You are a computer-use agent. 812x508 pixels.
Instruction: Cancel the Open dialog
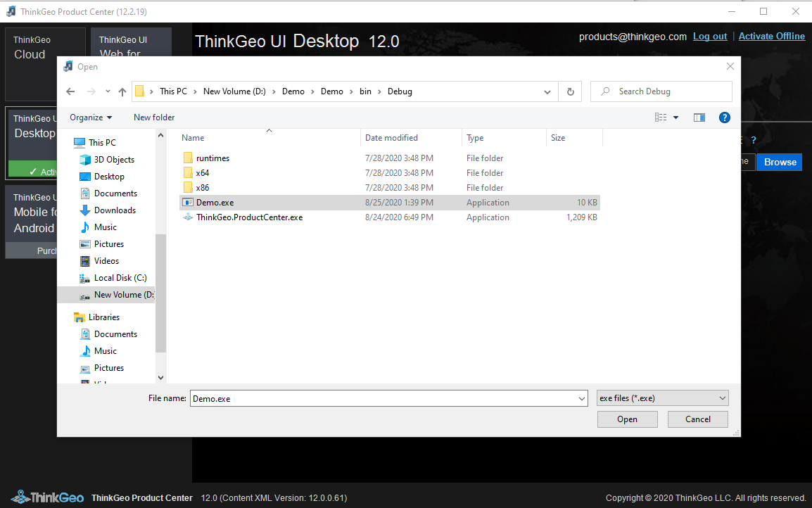697,419
